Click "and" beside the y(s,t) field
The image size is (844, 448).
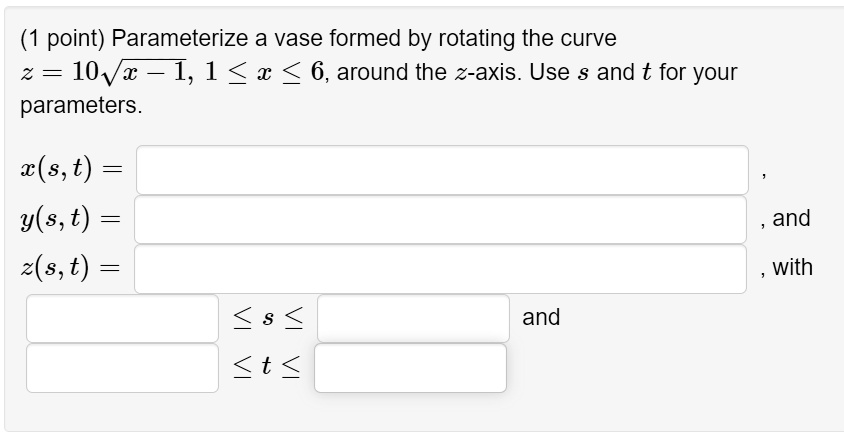tap(791, 218)
